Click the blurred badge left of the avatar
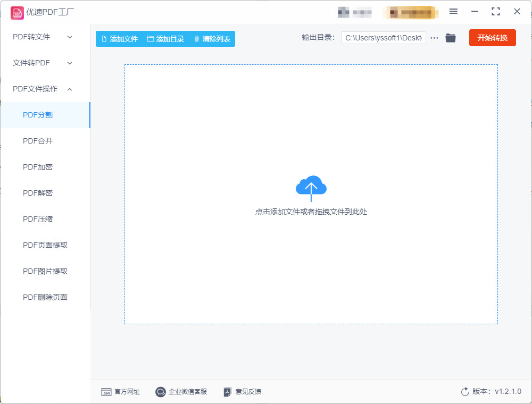This screenshot has width=532, height=404. click(x=354, y=13)
